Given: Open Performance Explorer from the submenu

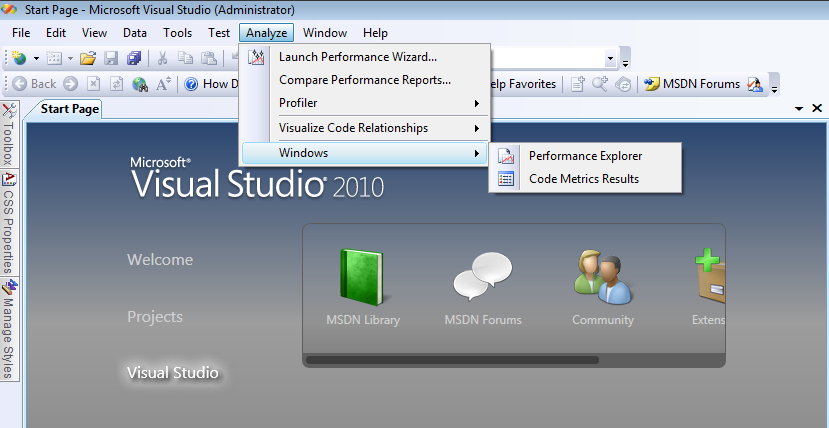Looking at the screenshot, I should pos(585,156).
